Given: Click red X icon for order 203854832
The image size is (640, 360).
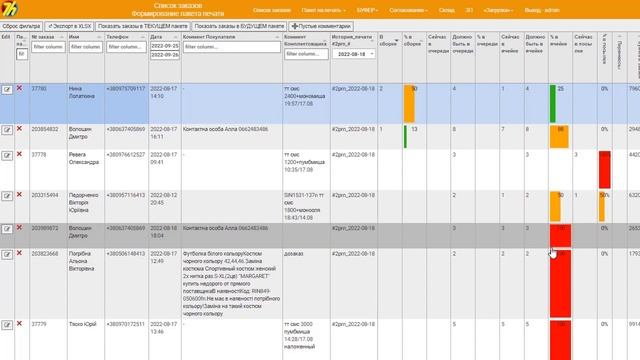Looking at the screenshot, I should click(19, 129).
